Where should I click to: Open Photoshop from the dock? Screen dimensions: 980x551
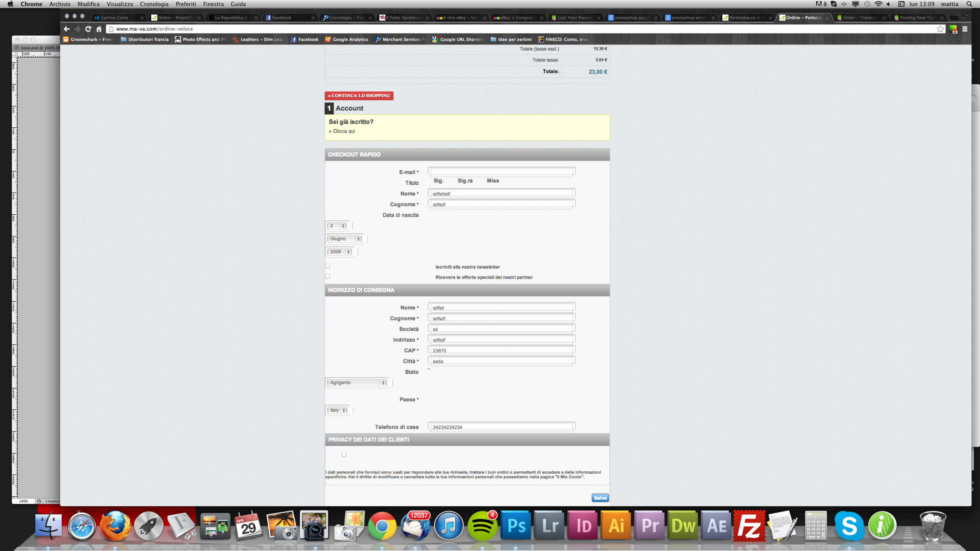pos(516,526)
